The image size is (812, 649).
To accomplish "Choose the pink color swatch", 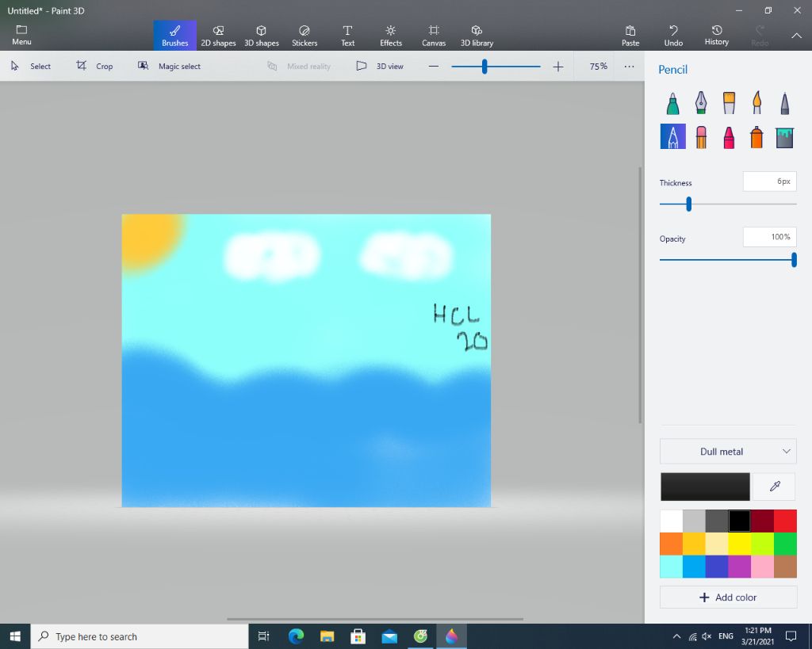I will (762, 567).
